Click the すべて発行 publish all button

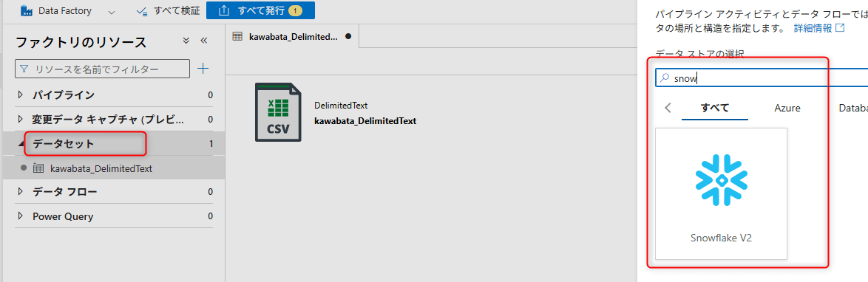click(x=260, y=10)
